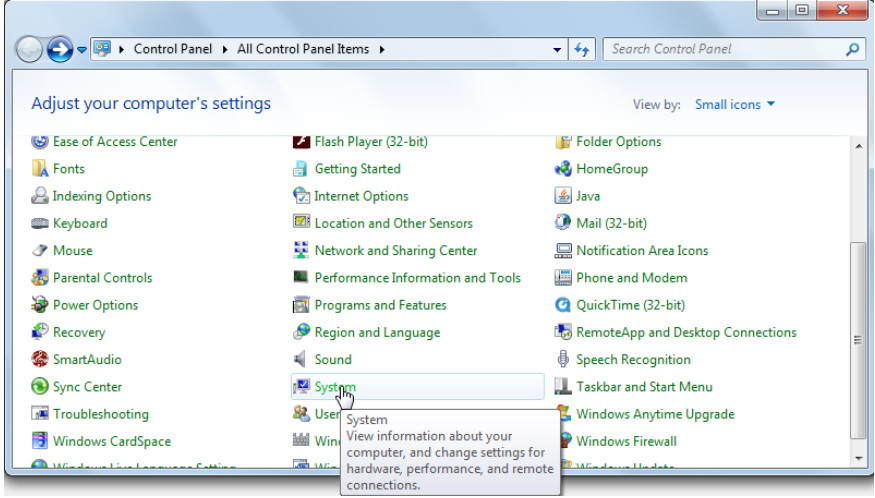Open the Windows CardSpace icon
This screenshot has width=875, height=498.
tap(40, 441)
